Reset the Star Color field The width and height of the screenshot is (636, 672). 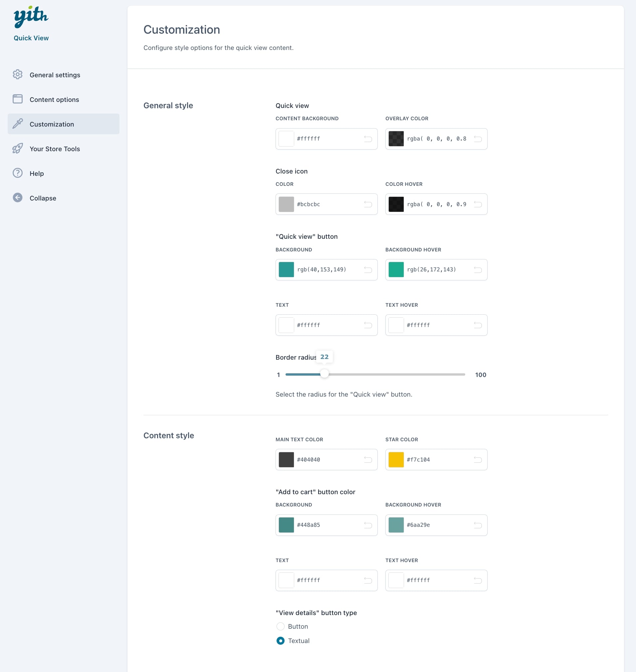click(x=478, y=460)
